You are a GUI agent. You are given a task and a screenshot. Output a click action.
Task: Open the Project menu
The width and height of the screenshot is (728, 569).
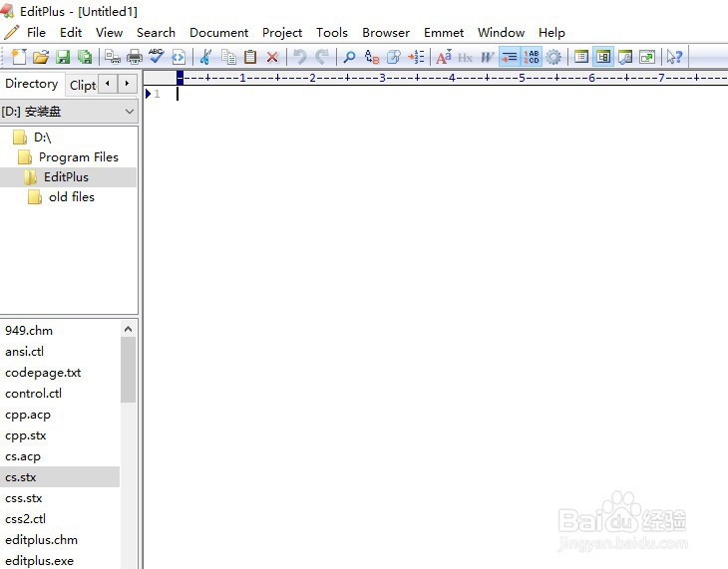(x=282, y=33)
